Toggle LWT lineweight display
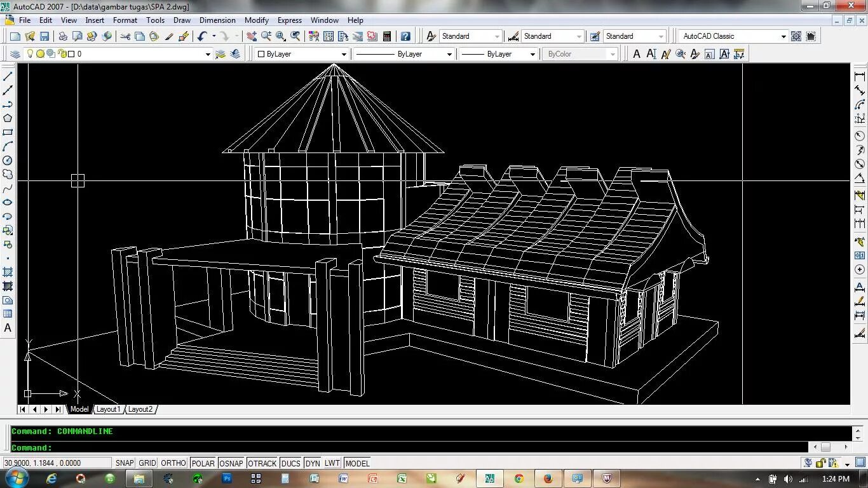The width and height of the screenshot is (868, 488). [x=332, y=463]
